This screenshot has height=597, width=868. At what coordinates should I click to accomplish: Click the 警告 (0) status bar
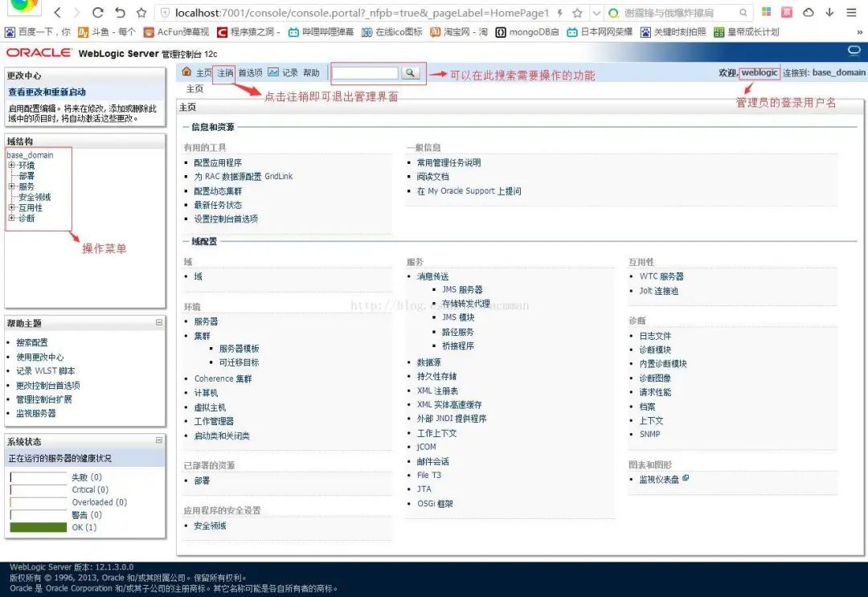click(x=39, y=514)
